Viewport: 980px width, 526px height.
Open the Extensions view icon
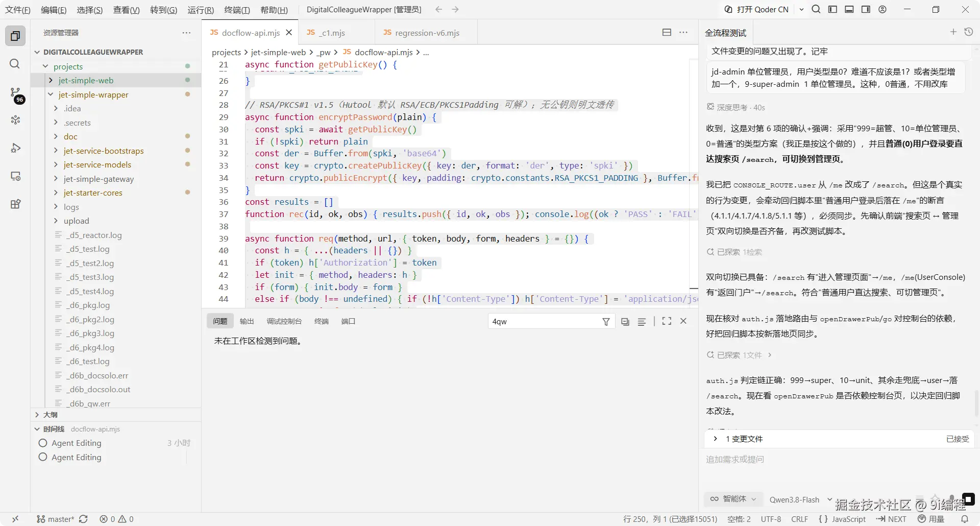(15, 204)
